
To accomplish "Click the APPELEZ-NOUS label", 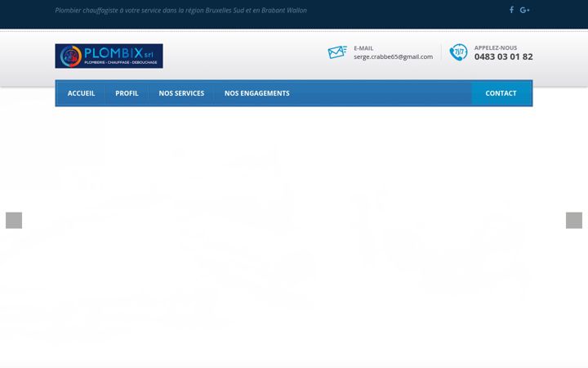I will point(496,47).
